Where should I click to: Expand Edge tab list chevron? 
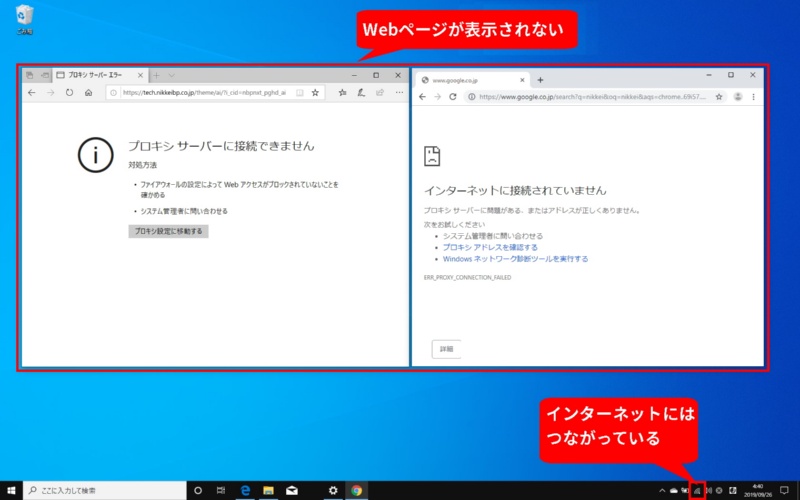pos(171,75)
